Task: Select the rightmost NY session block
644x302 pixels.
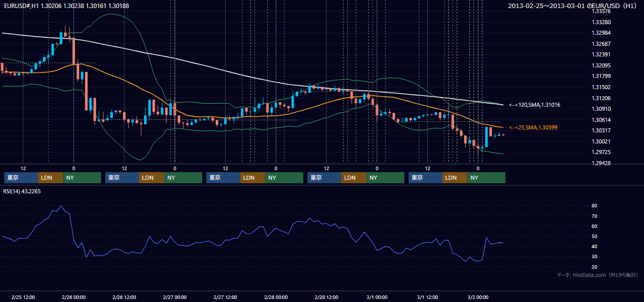Action: click(x=486, y=178)
